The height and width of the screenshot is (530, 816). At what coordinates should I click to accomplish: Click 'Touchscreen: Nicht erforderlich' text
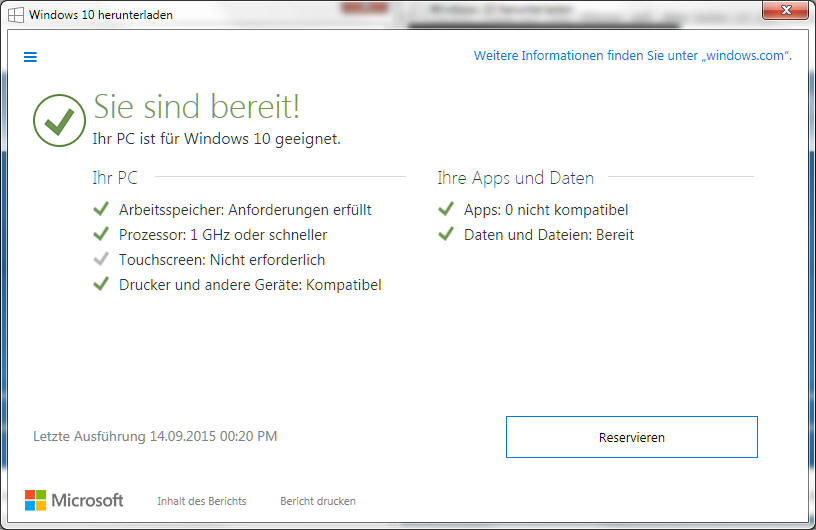click(222, 260)
